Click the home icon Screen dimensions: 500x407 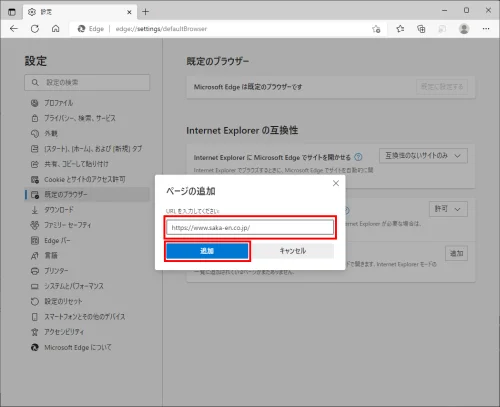click(x=56, y=29)
